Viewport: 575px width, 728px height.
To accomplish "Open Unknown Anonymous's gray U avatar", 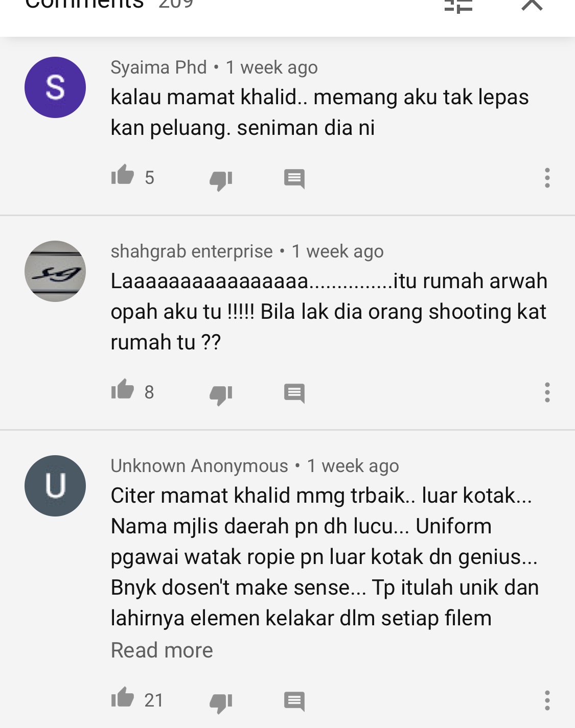I will pyautogui.click(x=55, y=486).
